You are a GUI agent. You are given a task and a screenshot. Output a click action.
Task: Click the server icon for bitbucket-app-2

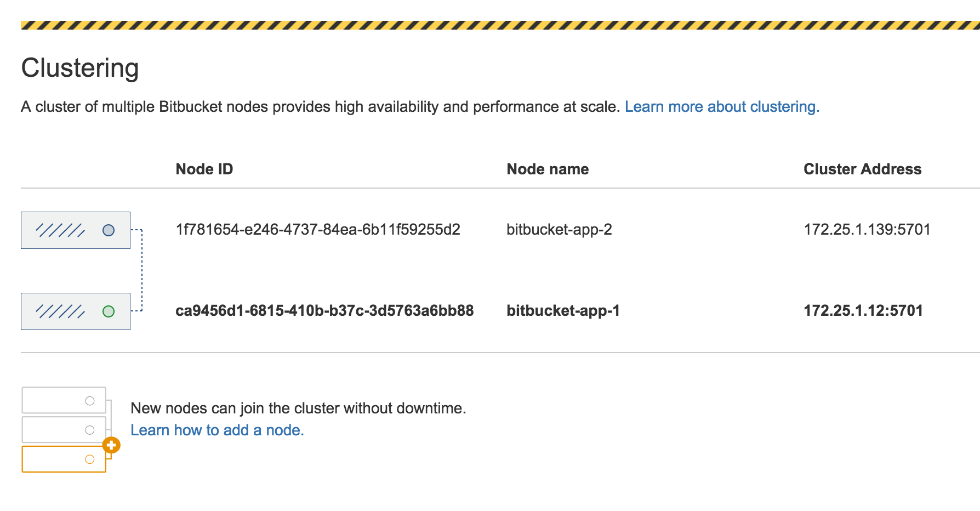pyautogui.click(x=76, y=230)
